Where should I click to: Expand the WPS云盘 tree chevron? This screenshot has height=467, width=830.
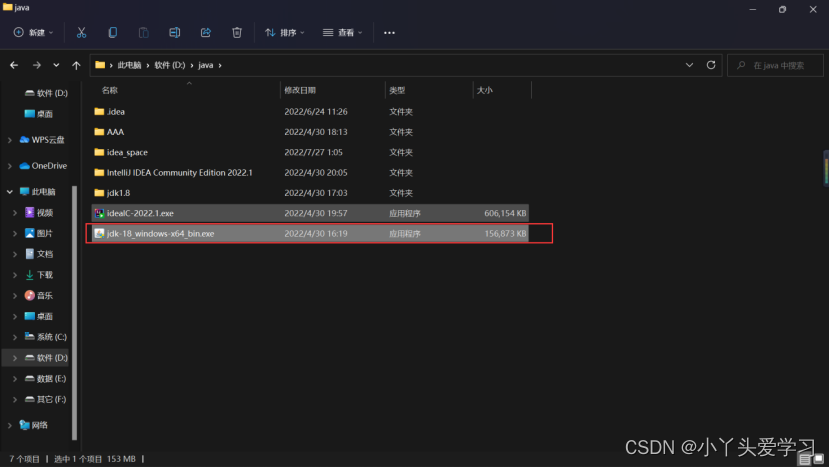click(x=10, y=140)
